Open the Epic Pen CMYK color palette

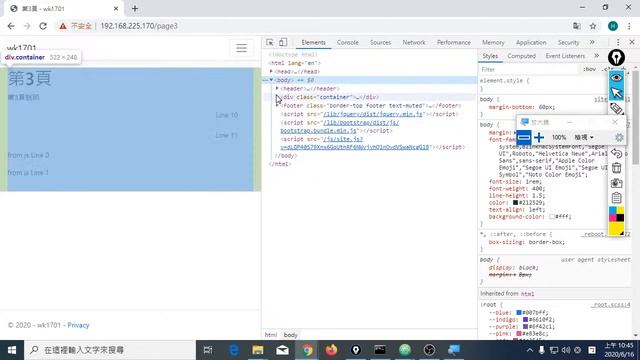point(616,214)
